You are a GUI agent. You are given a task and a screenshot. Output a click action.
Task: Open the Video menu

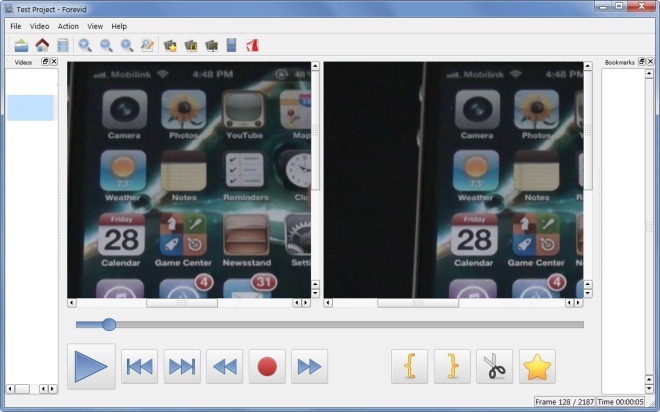[x=39, y=26]
